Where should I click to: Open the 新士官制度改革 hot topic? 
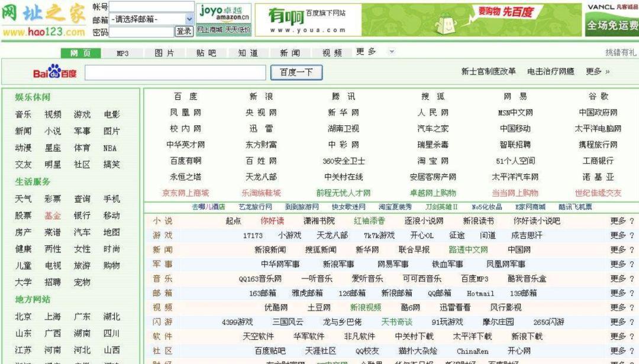(488, 71)
